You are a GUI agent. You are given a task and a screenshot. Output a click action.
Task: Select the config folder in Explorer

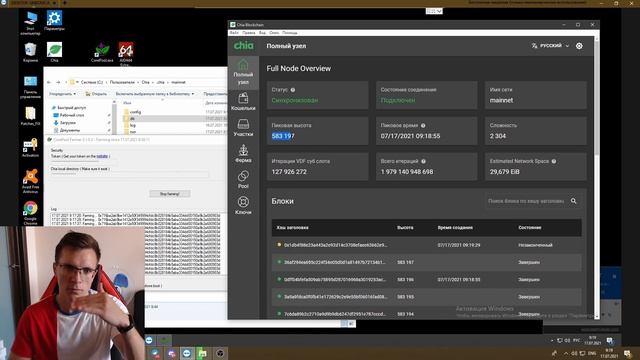coord(135,112)
